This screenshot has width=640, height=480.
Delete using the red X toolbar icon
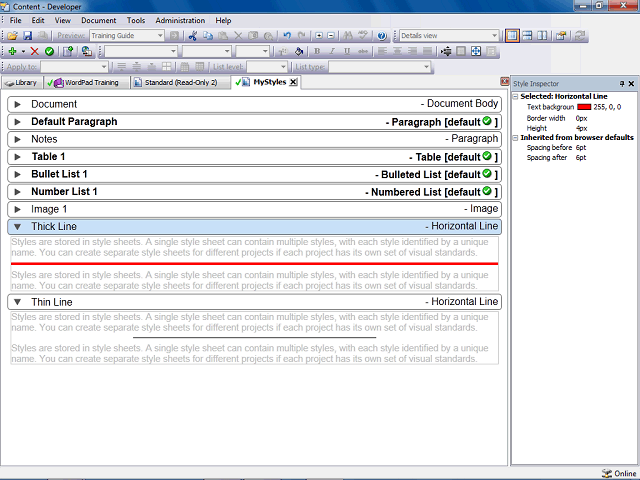pos(35,51)
